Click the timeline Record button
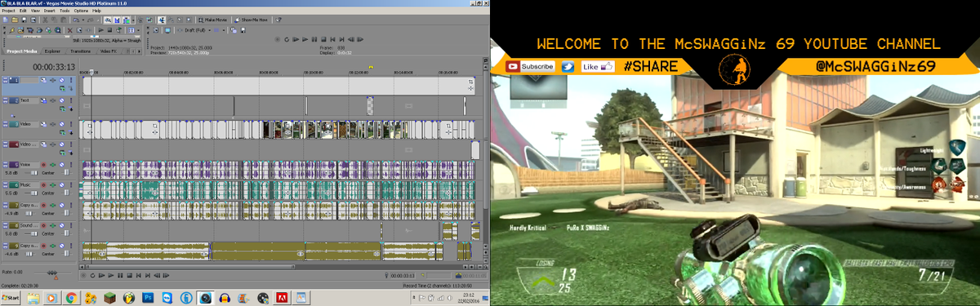The height and width of the screenshot is (306, 980). (83, 275)
